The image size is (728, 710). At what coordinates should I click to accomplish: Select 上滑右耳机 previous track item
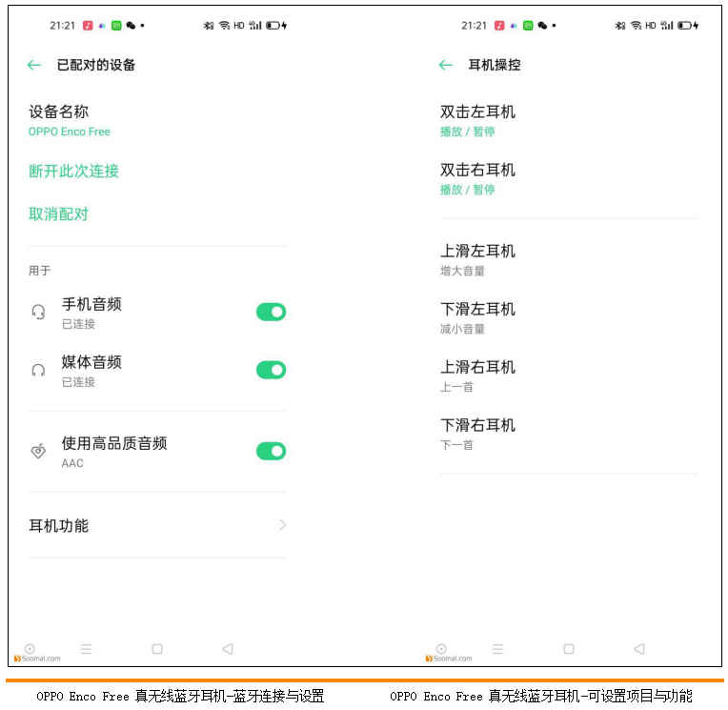(x=569, y=376)
